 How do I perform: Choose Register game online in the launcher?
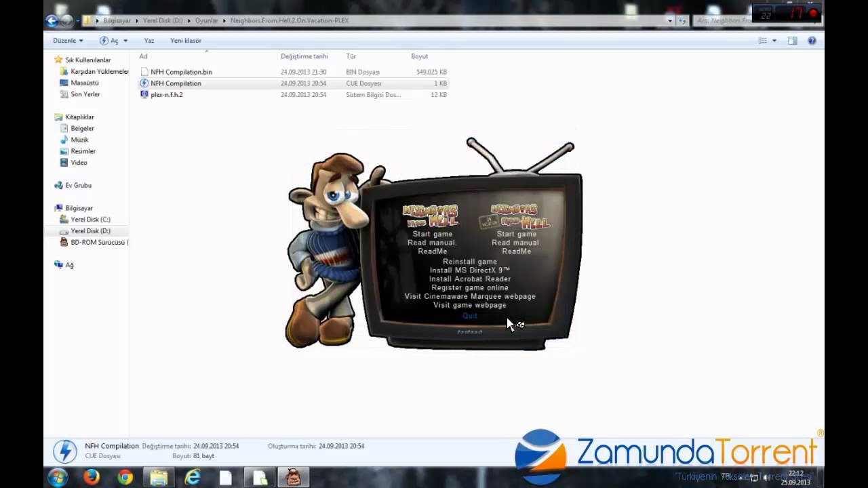pyautogui.click(x=470, y=288)
